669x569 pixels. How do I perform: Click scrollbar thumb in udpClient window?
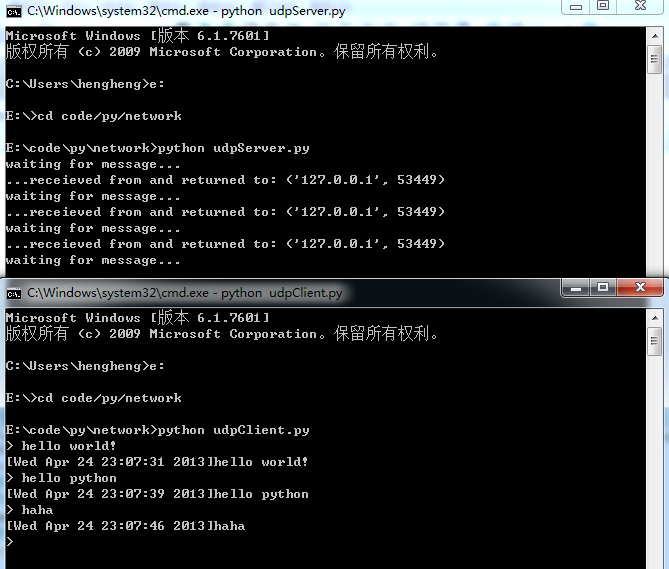pyautogui.click(x=654, y=341)
